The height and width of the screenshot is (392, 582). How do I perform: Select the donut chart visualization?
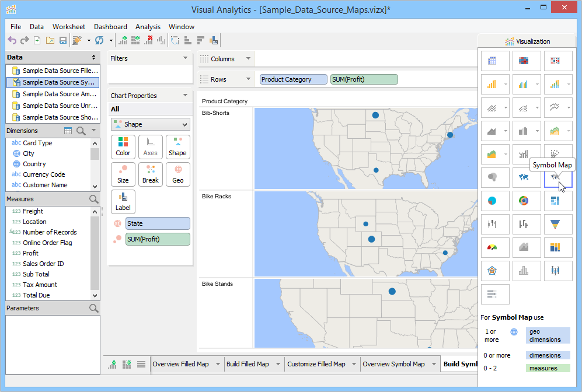pyautogui.click(x=524, y=201)
